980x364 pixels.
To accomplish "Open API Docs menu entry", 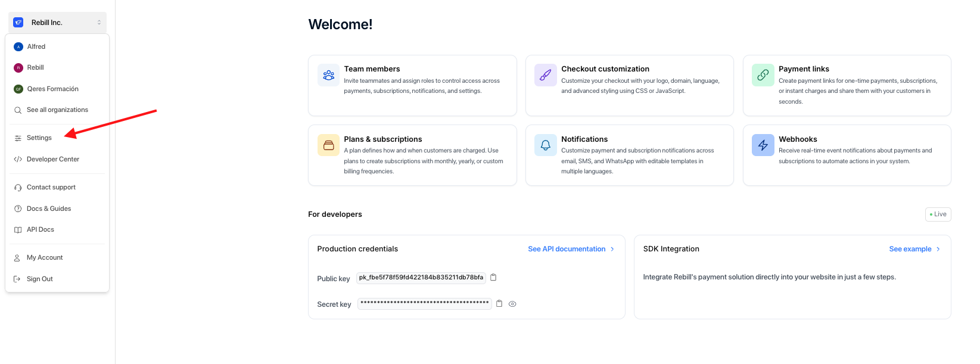I will pyautogui.click(x=57, y=229).
